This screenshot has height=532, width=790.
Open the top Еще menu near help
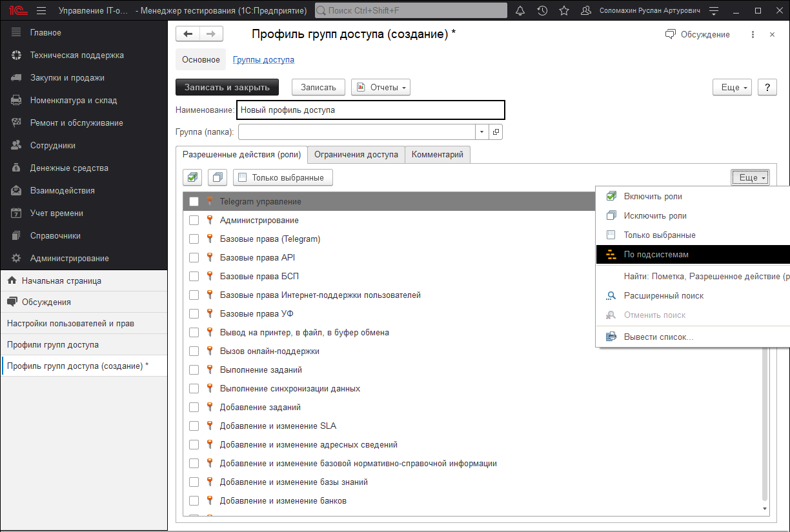[732, 87]
